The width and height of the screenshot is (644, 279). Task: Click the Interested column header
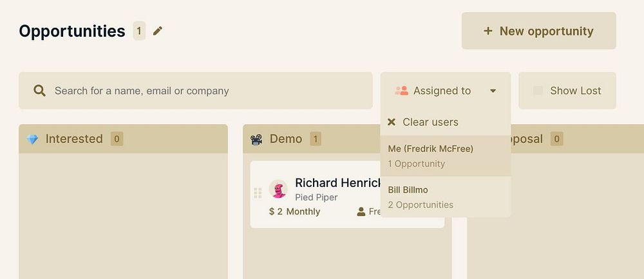point(74,139)
